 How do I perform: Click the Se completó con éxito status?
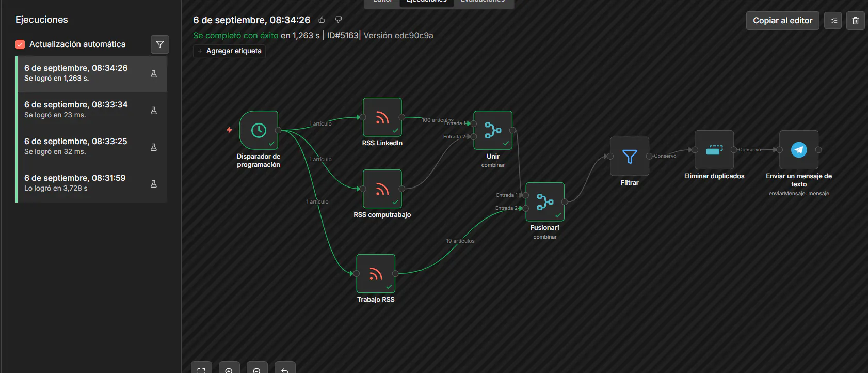(236, 35)
